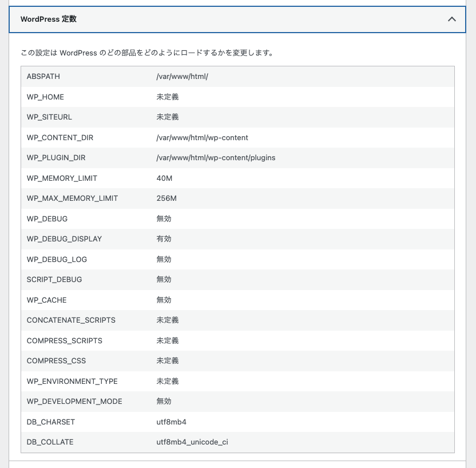Click the /var/www/html/wp-content value
The width and height of the screenshot is (476, 468).
pos(202,138)
